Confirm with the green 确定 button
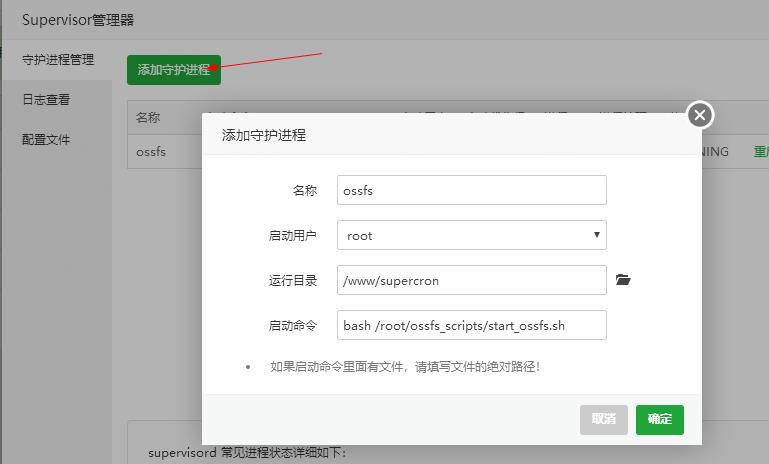This screenshot has width=769, height=464. (x=660, y=419)
